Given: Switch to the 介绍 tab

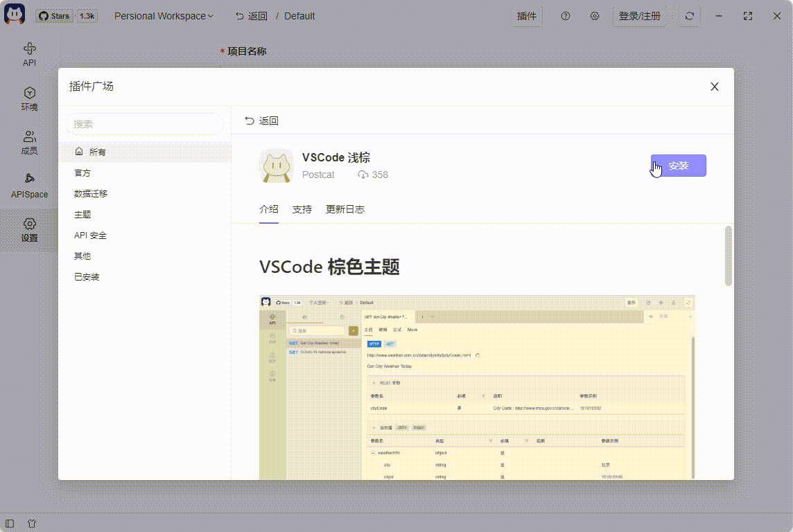Looking at the screenshot, I should click(x=268, y=210).
